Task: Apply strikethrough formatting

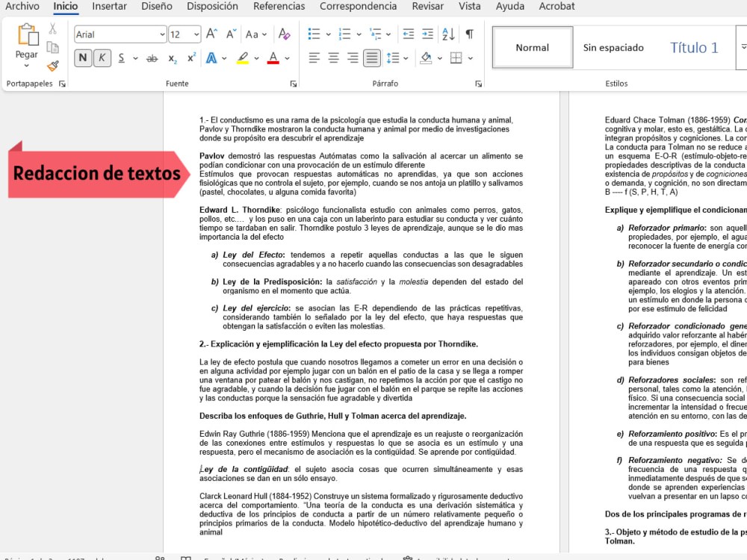Action: 152,58
